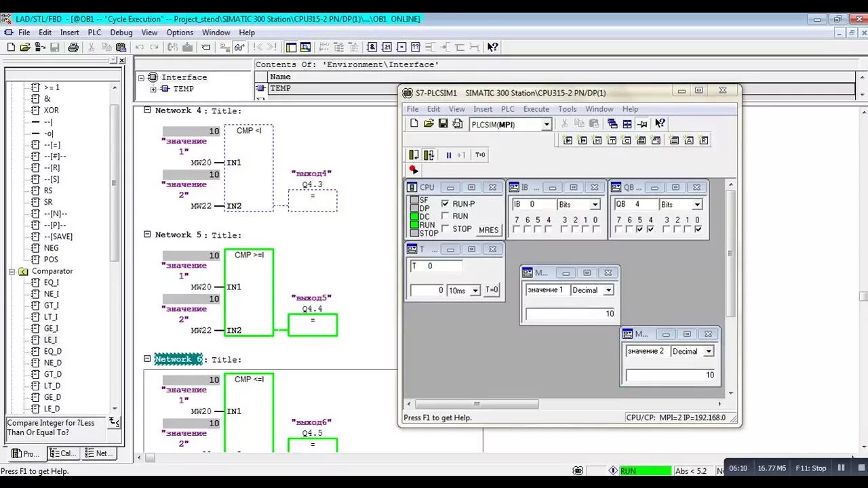
Task: Insert AND box from LAD toolbar
Action: [372, 47]
